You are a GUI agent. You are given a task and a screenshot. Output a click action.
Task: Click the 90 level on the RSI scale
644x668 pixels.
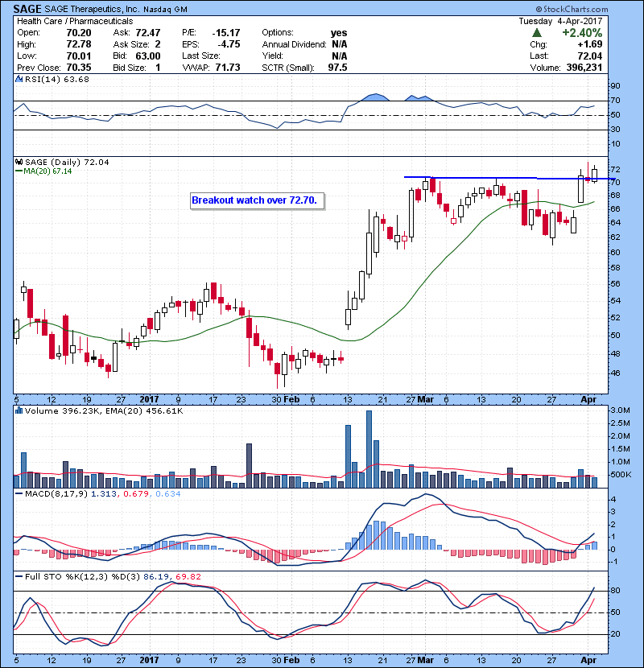click(616, 86)
